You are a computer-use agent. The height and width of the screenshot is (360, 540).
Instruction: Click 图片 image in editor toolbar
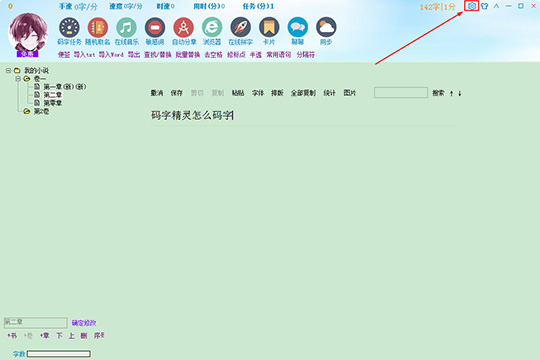click(350, 93)
